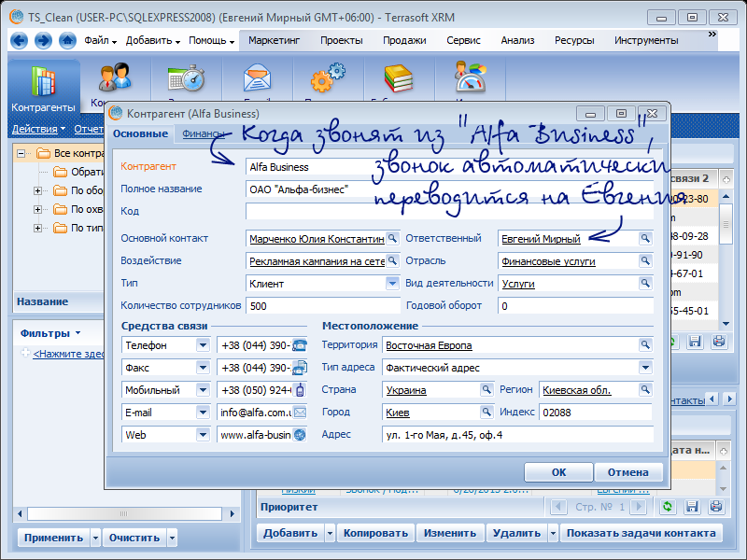Open the Файл menu
The image size is (747, 560).
100,40
